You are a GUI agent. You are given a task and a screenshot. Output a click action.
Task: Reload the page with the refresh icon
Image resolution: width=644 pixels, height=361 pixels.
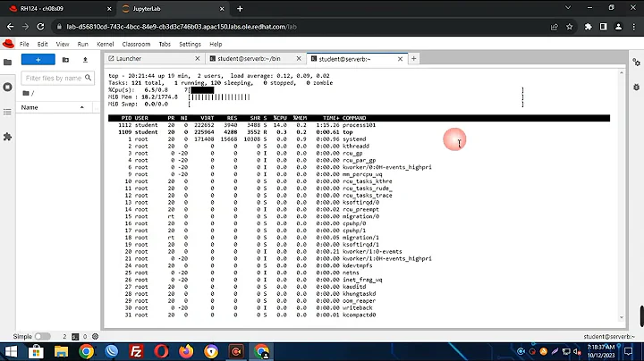40,27
